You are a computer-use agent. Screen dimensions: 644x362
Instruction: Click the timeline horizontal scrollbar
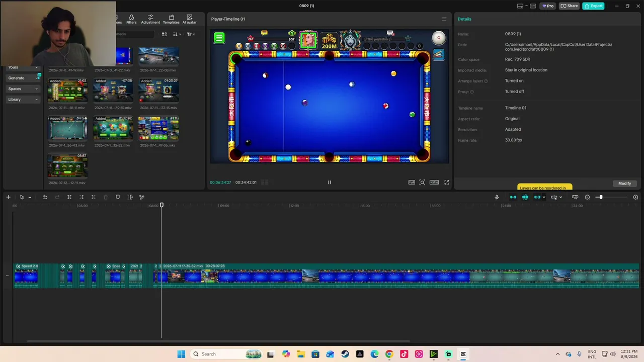[x=218, y=341]
